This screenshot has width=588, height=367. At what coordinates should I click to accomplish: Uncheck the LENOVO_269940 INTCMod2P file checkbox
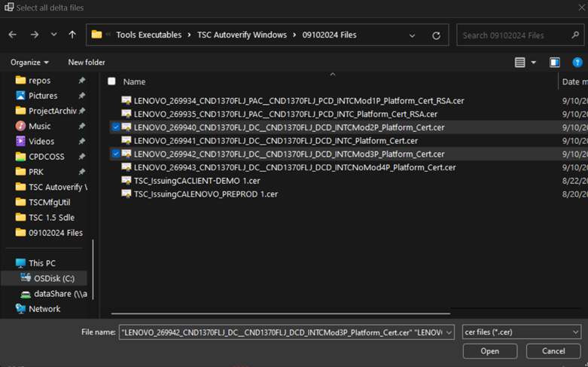point(115,127)
